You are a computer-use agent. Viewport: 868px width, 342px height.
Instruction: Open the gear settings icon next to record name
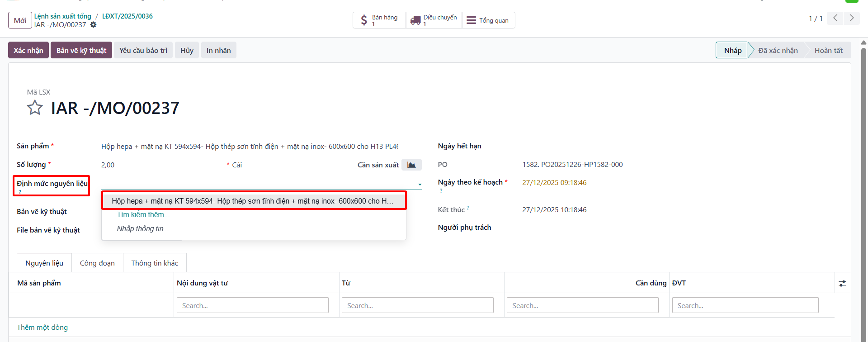point(94,25)
